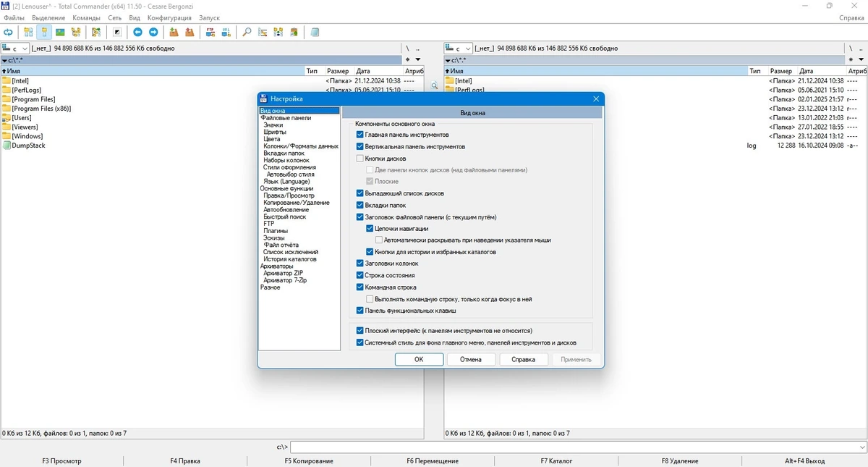This screenshot has width=868, height=467.
Task: Click Отмена in the Настройка dialog
Action: (x=471, y=359)
